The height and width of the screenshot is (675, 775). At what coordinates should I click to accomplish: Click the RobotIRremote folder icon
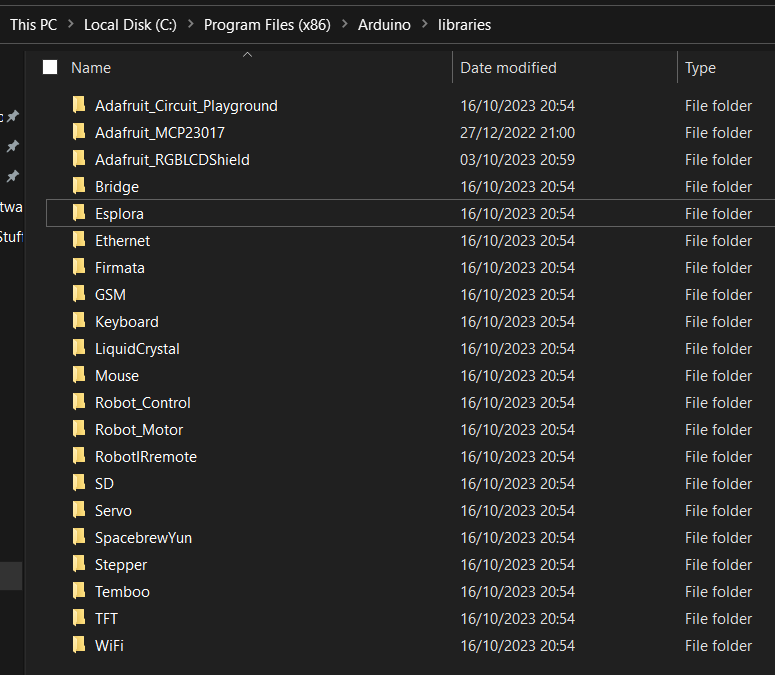79,457
